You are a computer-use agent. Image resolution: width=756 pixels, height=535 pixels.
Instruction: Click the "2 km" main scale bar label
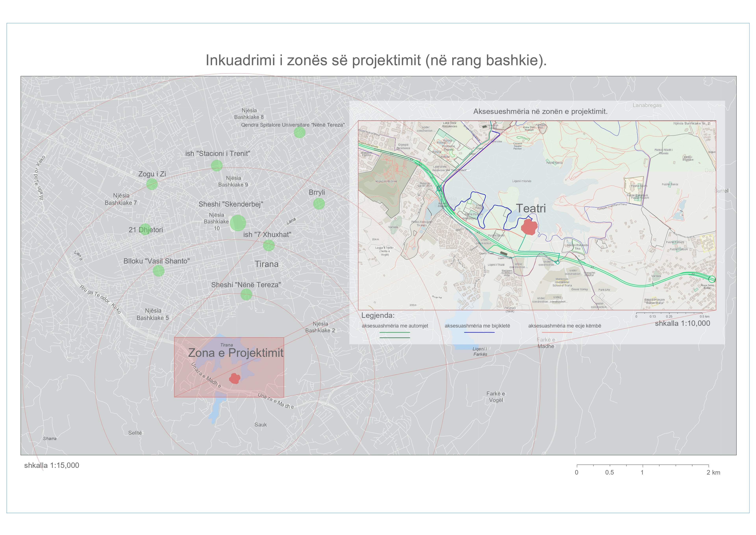(713, 472)
